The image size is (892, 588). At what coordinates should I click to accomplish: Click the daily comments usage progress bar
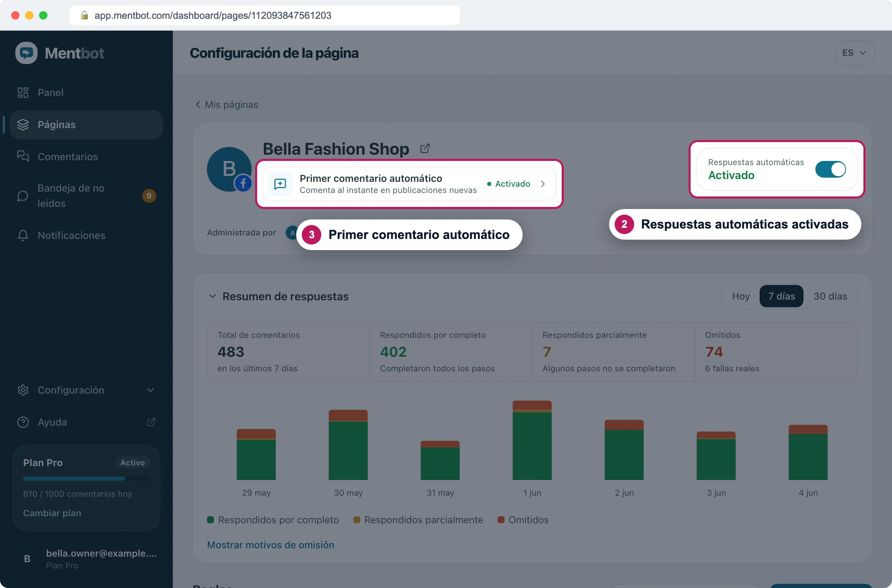click(x=86, y=479)
